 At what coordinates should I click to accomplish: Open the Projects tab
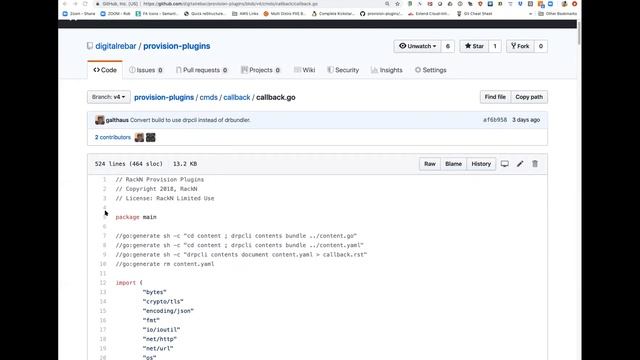click(260, 70)
